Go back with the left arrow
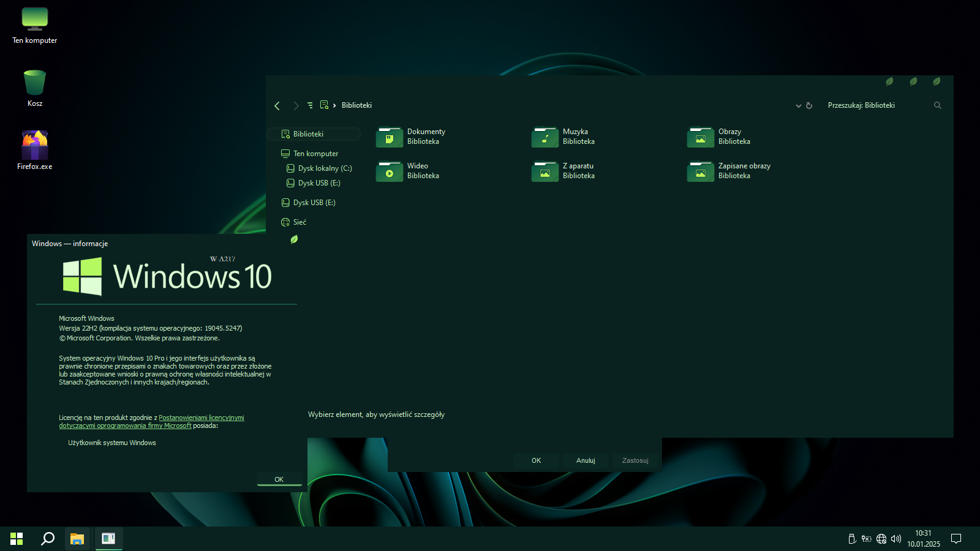The height and width of the screenshot is (551, 980). 277,106
